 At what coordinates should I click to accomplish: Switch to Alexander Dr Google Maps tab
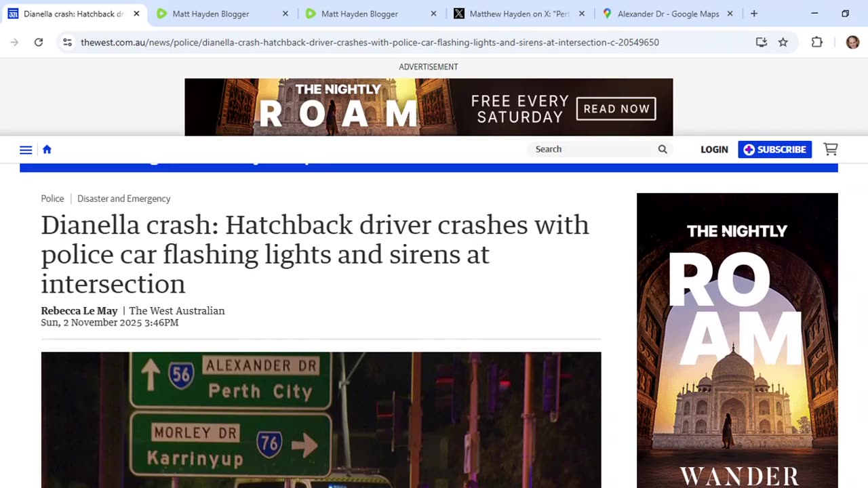(x=667, y=14)
